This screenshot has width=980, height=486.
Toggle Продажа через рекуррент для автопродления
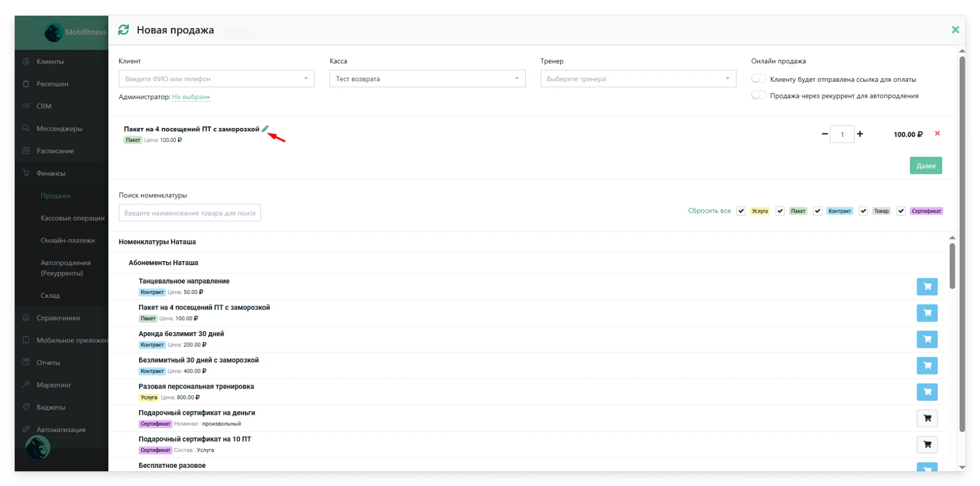coord(759,95)
